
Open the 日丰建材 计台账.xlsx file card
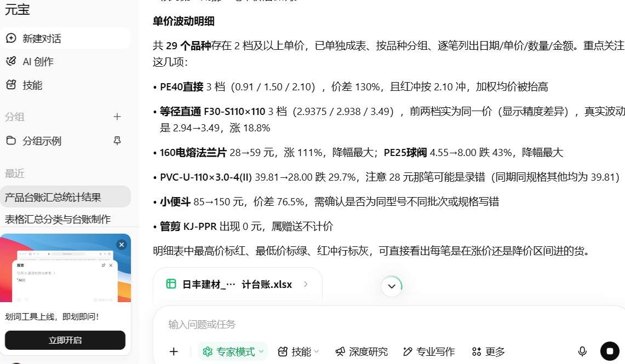pos(238,284)
